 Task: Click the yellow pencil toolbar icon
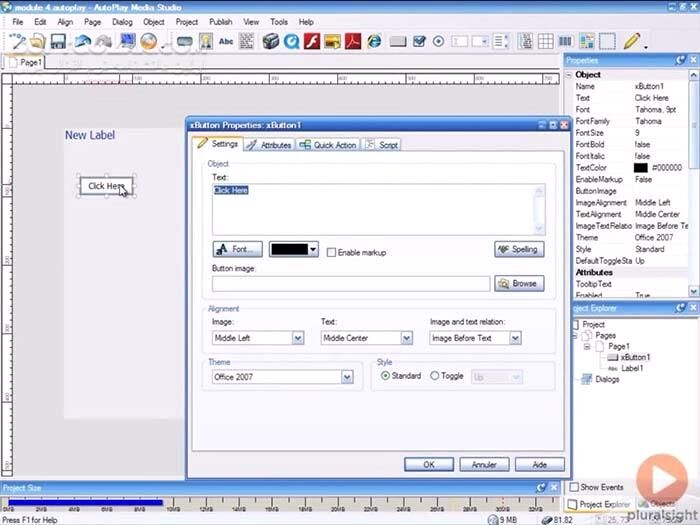coord(631,41)
